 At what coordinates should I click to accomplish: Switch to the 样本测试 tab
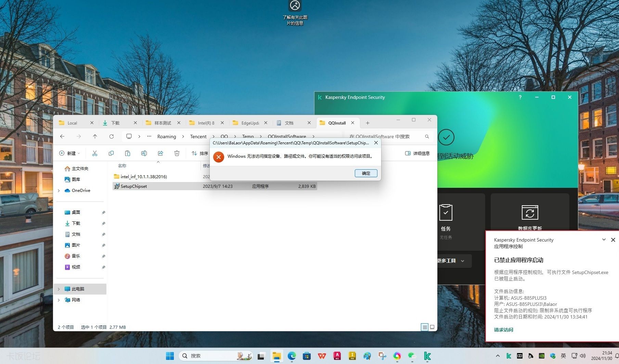pyautogui.click(x=163, y=123)
